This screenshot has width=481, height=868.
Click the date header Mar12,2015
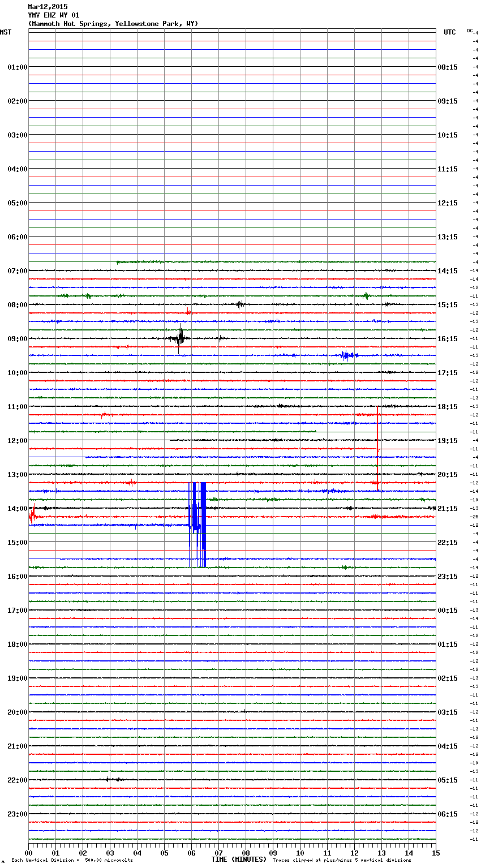(48, 7)
